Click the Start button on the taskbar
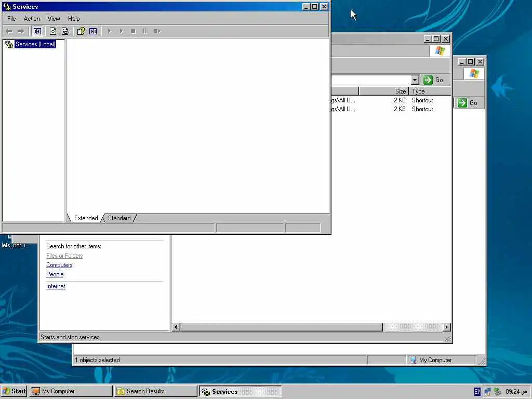Image resolution: width=532 pixels, height=399 pixels. (x=14, y=391)
